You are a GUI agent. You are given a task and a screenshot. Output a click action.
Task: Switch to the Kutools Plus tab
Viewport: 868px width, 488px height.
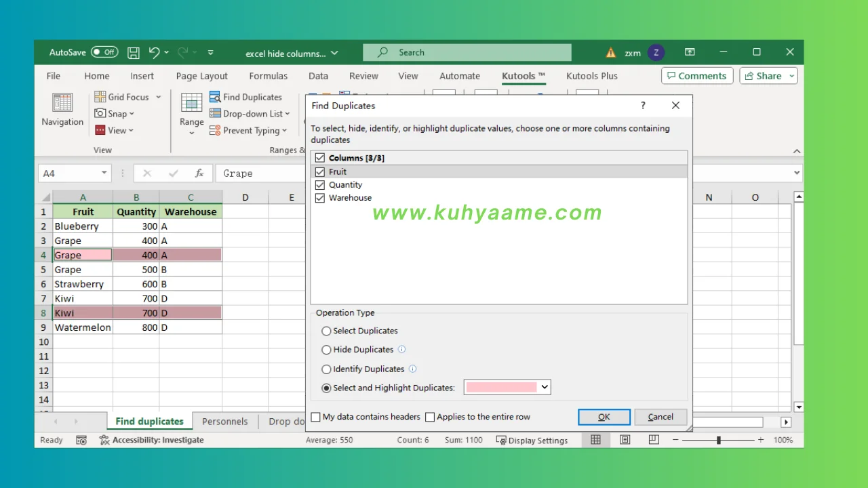[x=592, y=76]
